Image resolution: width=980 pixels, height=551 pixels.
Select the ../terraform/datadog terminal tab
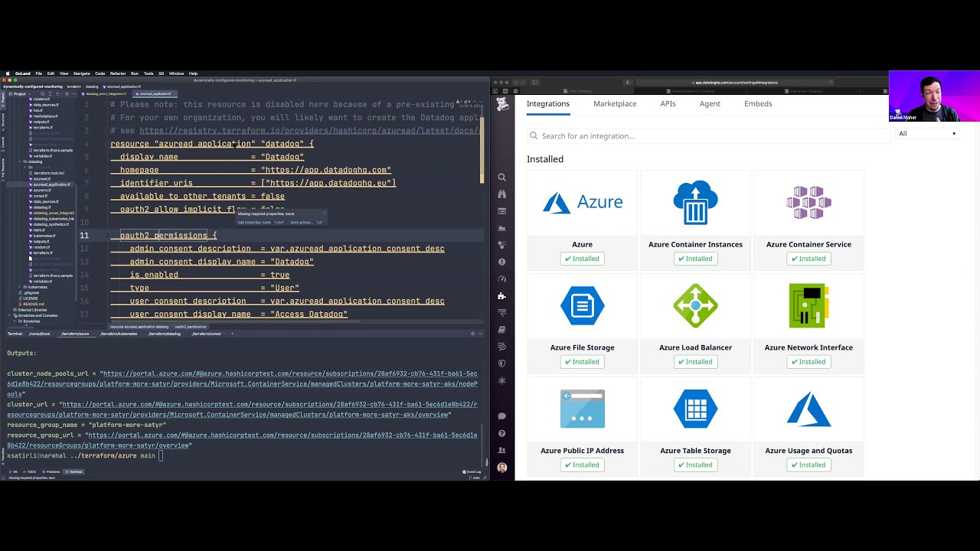(x=165, y=334)
